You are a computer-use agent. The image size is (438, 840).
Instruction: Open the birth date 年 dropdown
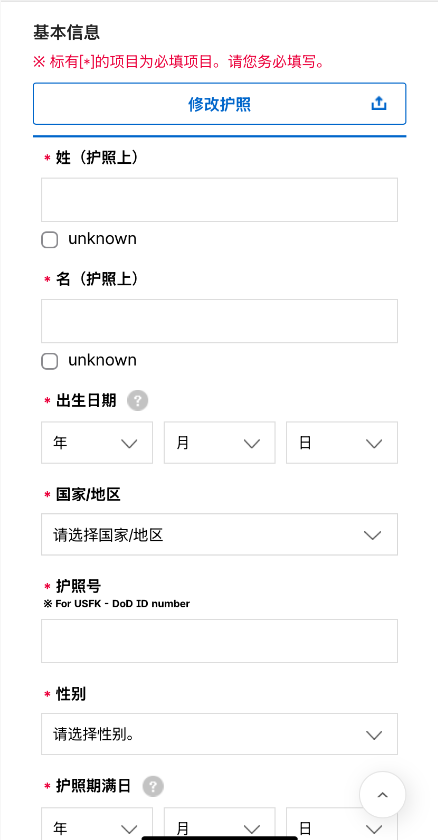(x=97, y=442)
